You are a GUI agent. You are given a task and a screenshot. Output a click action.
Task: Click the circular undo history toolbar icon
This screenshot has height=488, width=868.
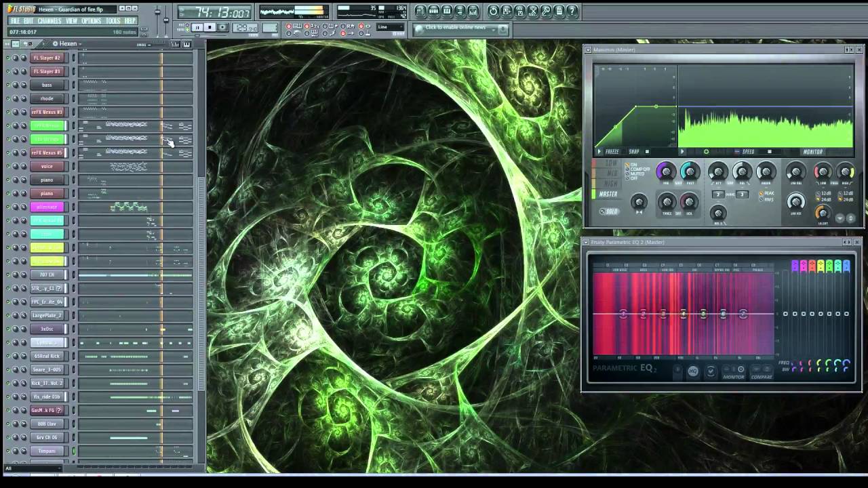point(493,11)
